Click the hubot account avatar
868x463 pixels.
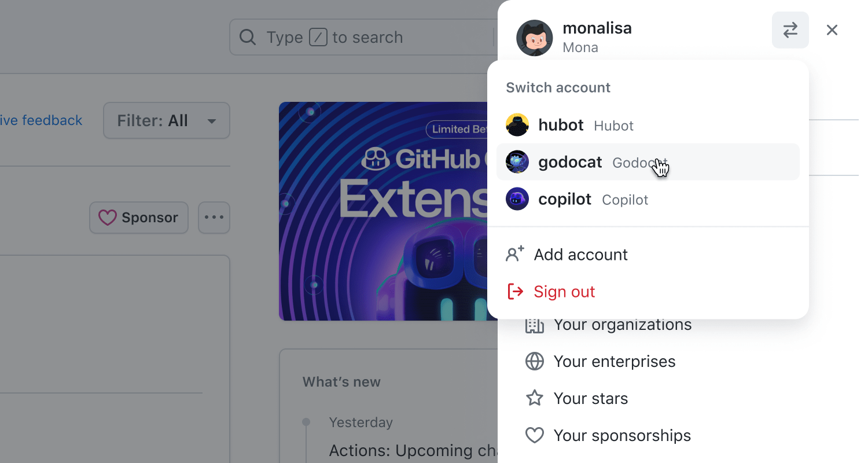(x=517, y=125)
